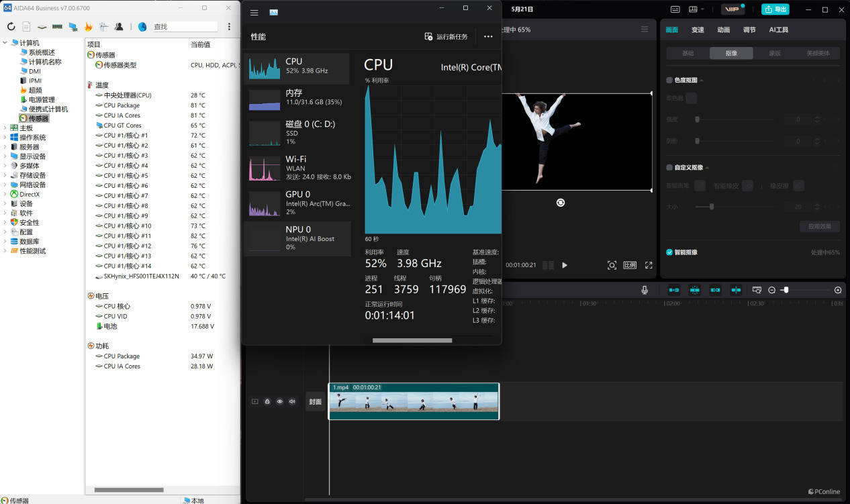Expand the 显示设备 tree node
Viewport: 850px width, 504px height.
point(5,156)
